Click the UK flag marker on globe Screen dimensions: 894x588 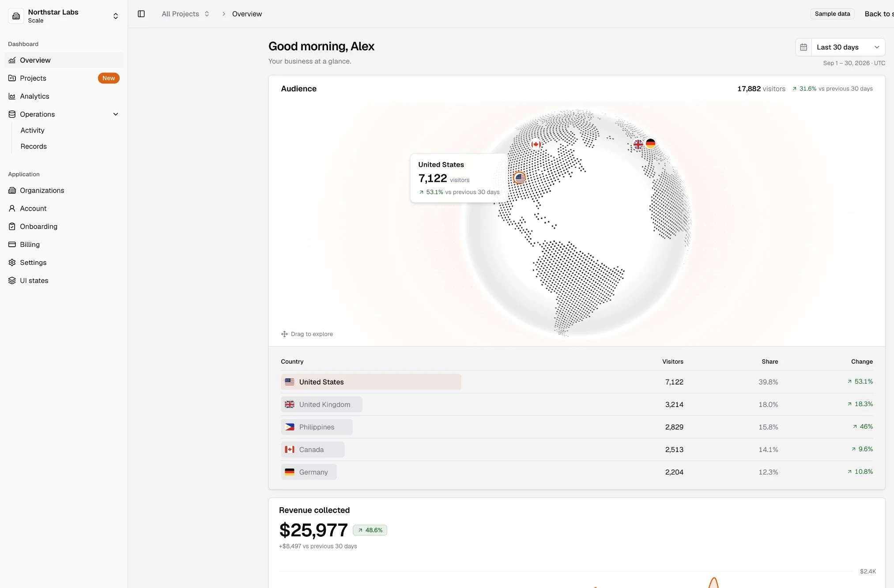tap(638, 144)
